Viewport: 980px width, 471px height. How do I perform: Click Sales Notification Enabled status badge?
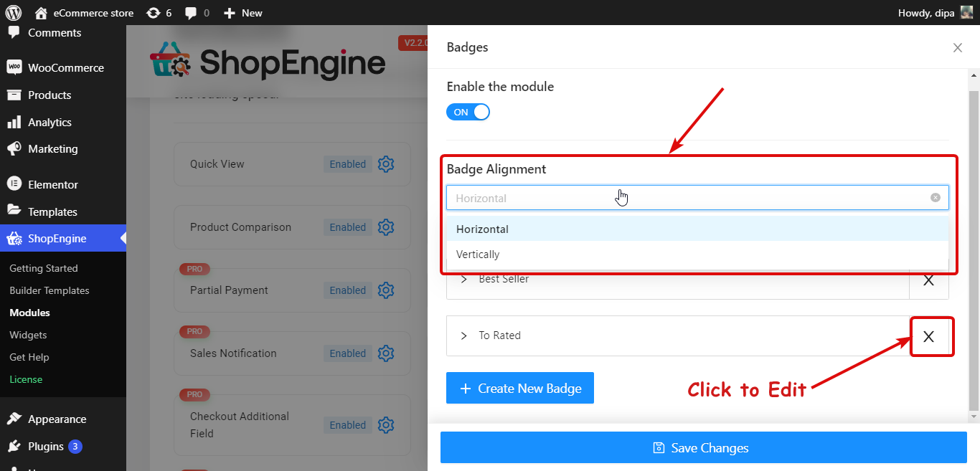(348, 353)
